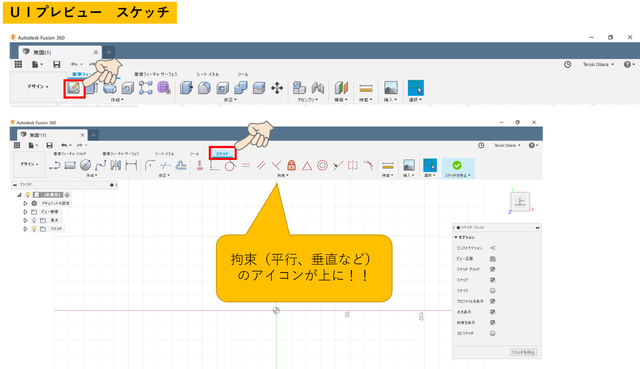Screen dimensions: 640x369
Task: Select the Hole tool in upper window
Action: pyautogui.click(x=127, y=88)
